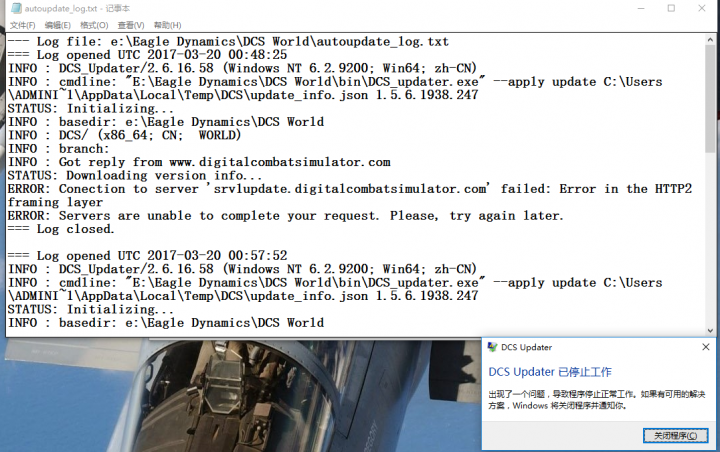Open the 帮助(H) menu
The height and width of the screenshot is (452, 720).
pos(167,25)
